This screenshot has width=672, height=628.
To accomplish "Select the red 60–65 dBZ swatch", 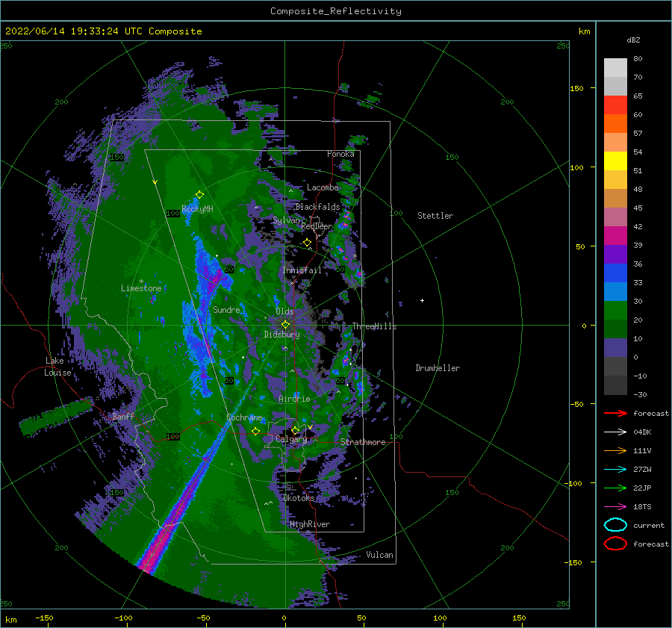I will [x=615, y=105].
